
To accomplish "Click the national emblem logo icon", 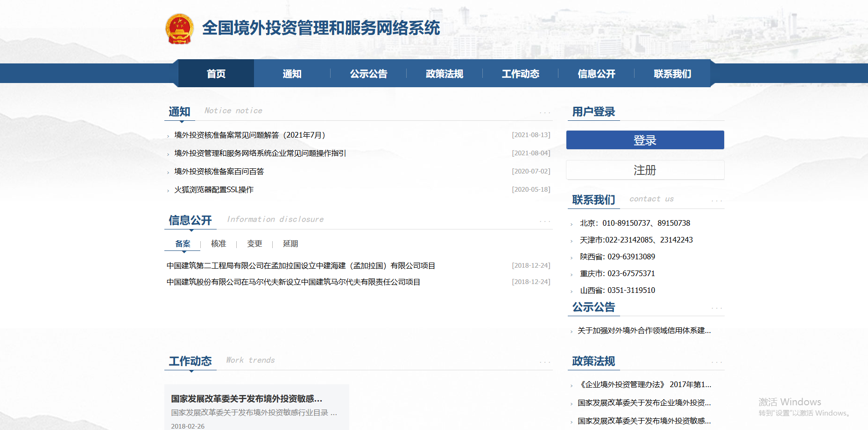I will (180, 29).
